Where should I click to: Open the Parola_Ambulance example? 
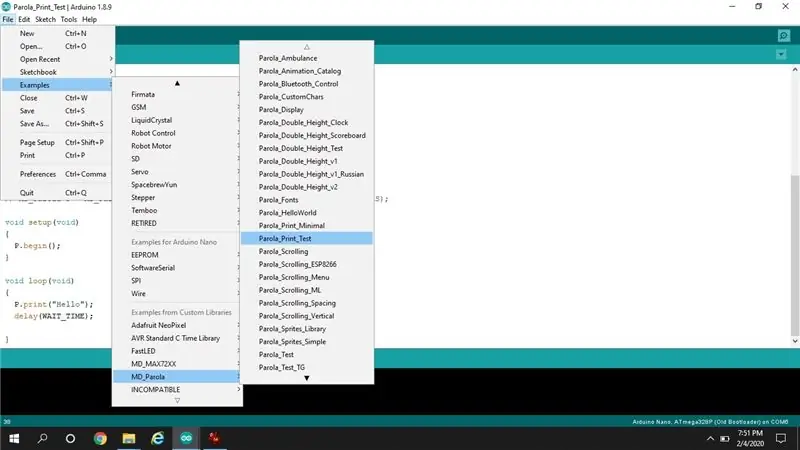307,58
